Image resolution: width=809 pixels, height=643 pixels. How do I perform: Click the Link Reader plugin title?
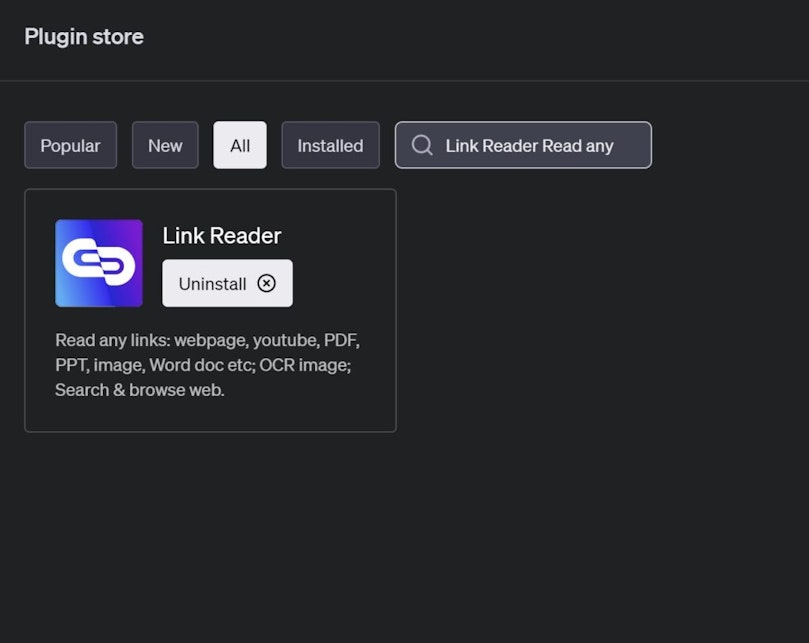(x=222, y=236)
